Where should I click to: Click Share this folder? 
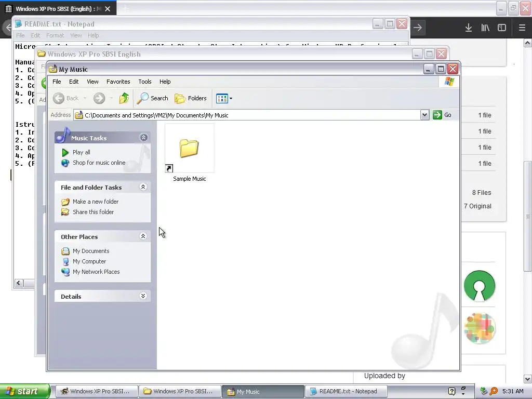(x=94, y=212)
